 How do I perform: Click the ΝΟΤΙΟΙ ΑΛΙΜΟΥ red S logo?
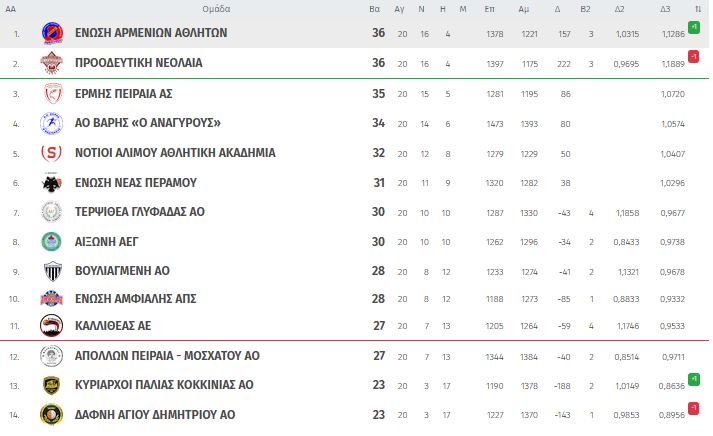tap(51, 153)
